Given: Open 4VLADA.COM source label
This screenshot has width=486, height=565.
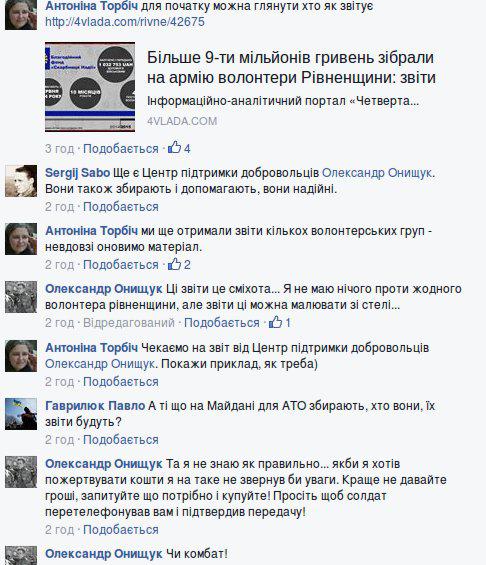Looking at the screenshot, I should tap(182, 121).
